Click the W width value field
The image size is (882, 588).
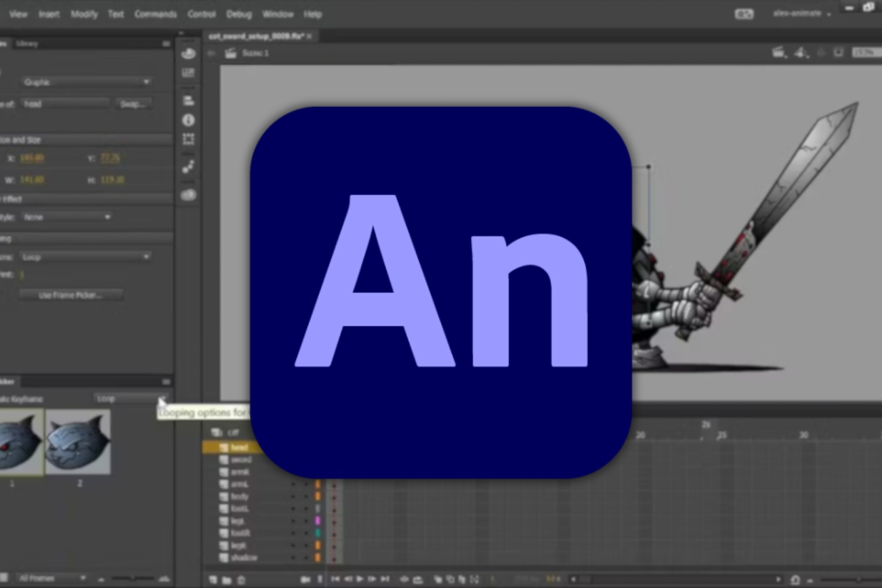coord(32,180)
